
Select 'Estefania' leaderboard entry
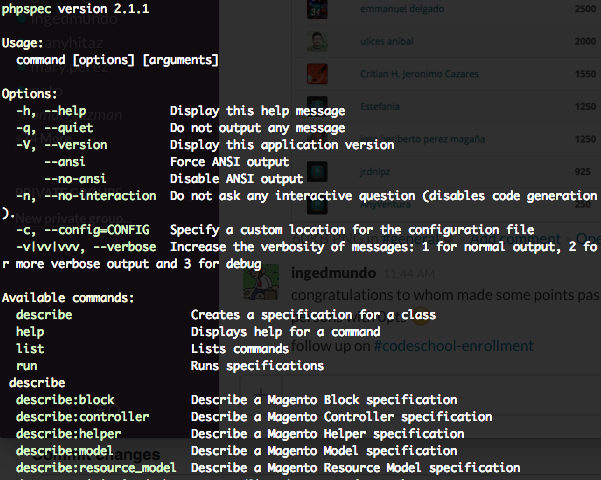click(x=379, y=106)
